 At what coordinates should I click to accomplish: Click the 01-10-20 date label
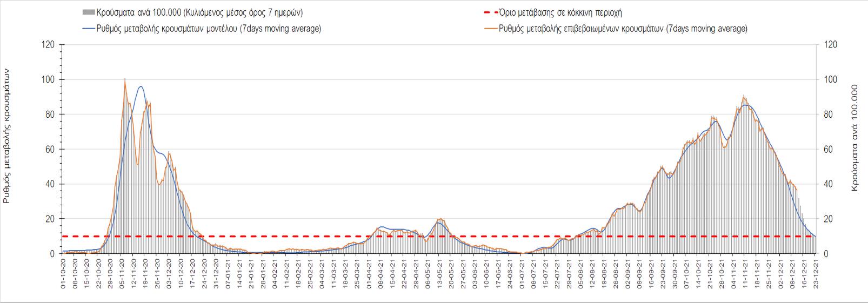coord(63,275)
